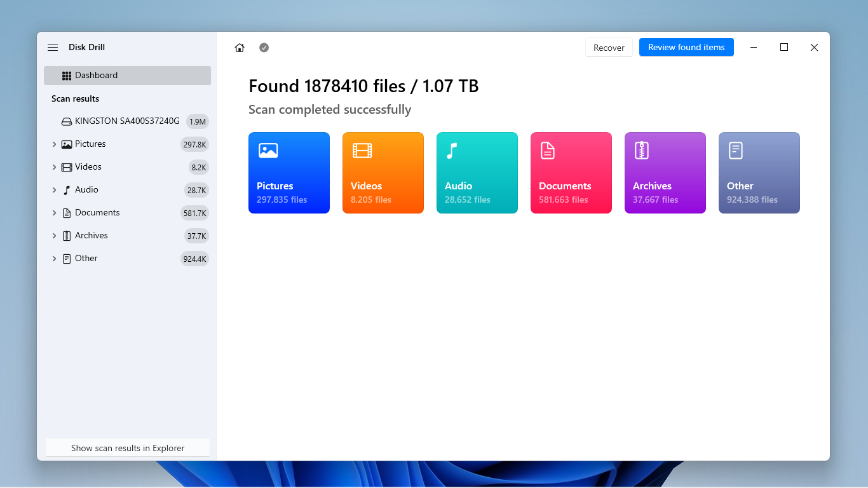Expand the Pictures tree node
Image resolution: width=868 pixels, height=488 pixels.
tap(54, 144)
